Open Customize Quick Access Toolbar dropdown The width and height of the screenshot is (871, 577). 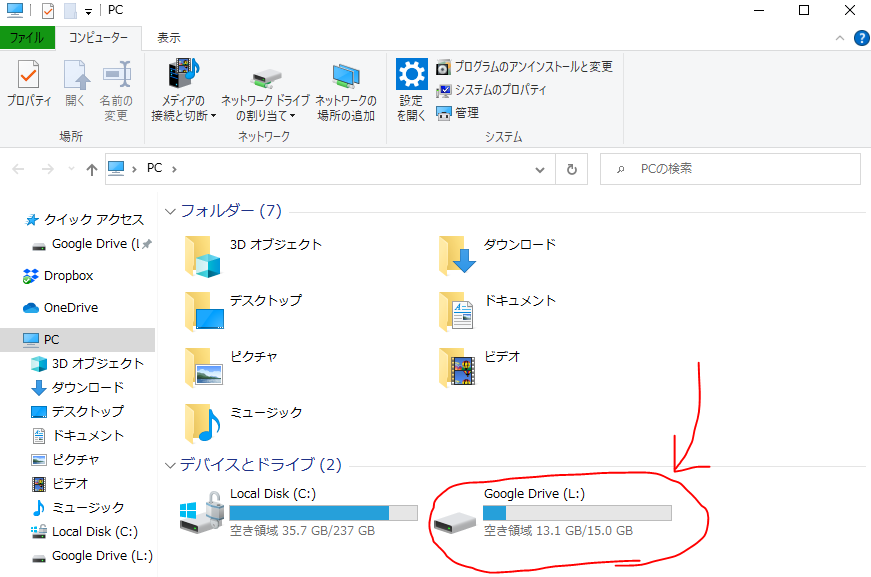click(88, 11)
